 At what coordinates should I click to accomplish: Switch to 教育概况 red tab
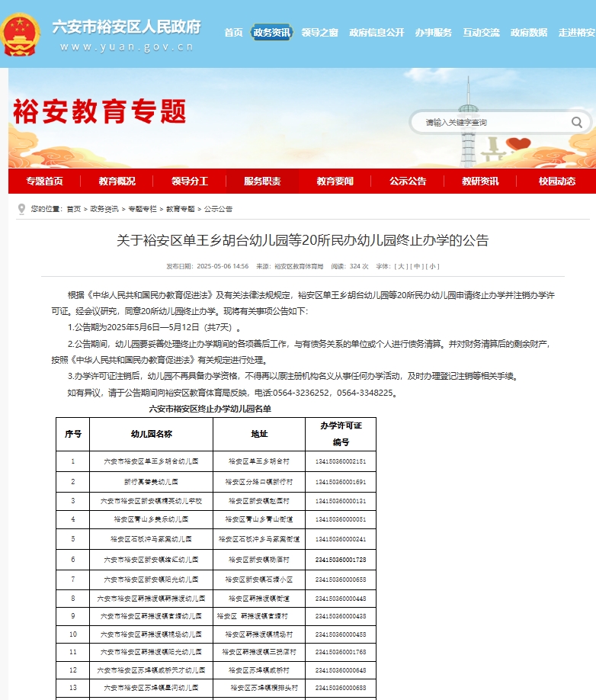tap(117, 181)
